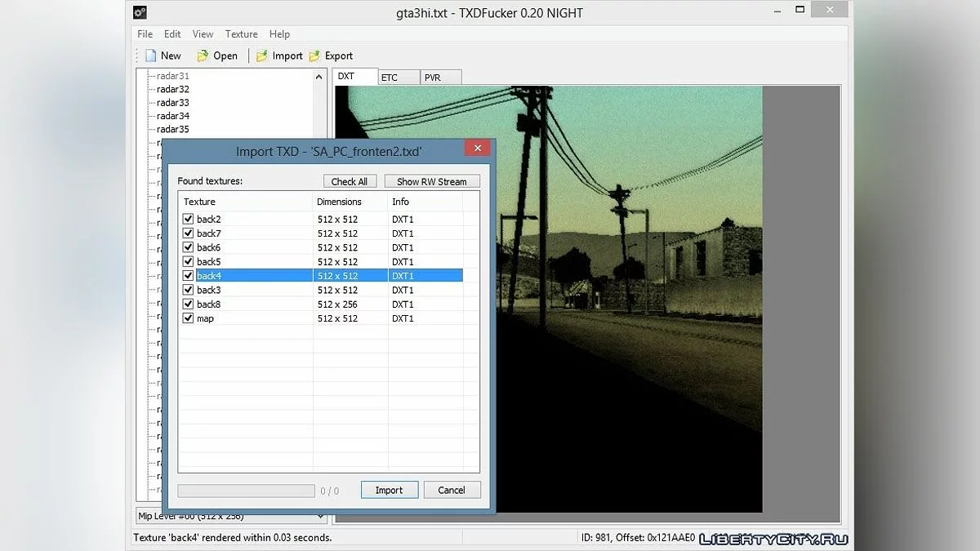Uncheck the map texture checkbox
The image size is (980, 551).
(x=189, y=318)
